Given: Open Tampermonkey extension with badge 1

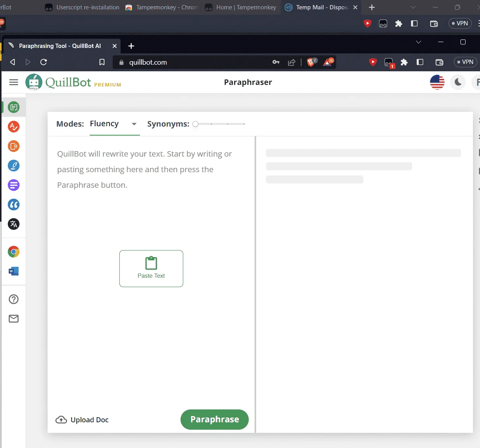Looking at the screenshot, I should (389, 63).
